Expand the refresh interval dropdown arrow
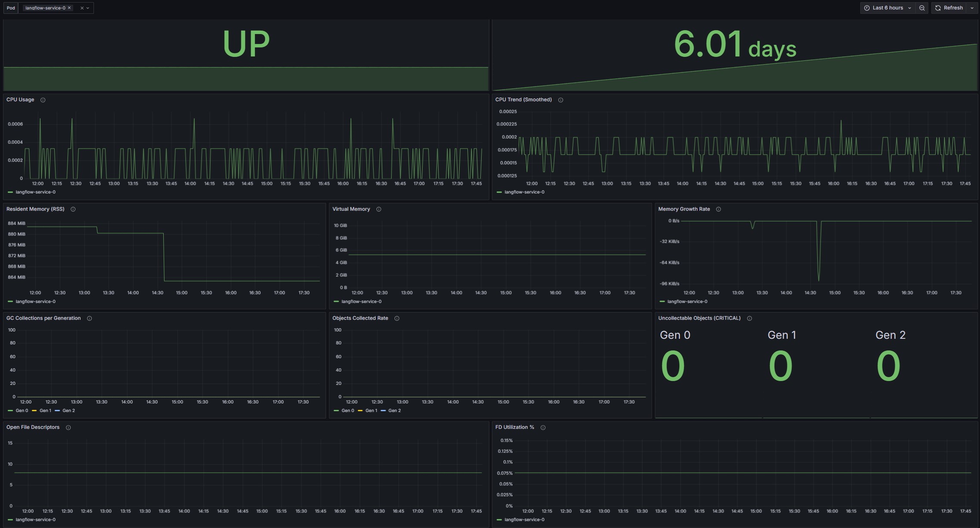Screen dimensions: 980x528 pyautogui.click(x=972, y=8)
